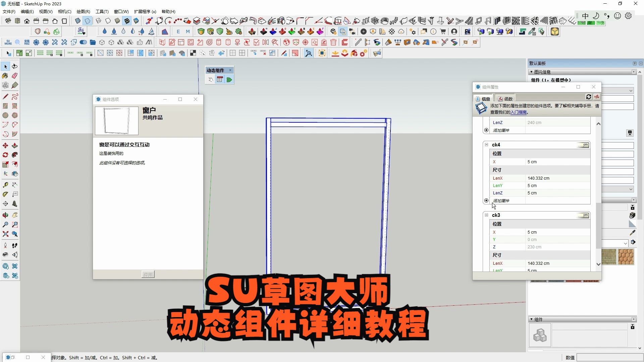Pick the Paint Bucket tool
Screen dimensions: 644x362
tap(5, 76)
